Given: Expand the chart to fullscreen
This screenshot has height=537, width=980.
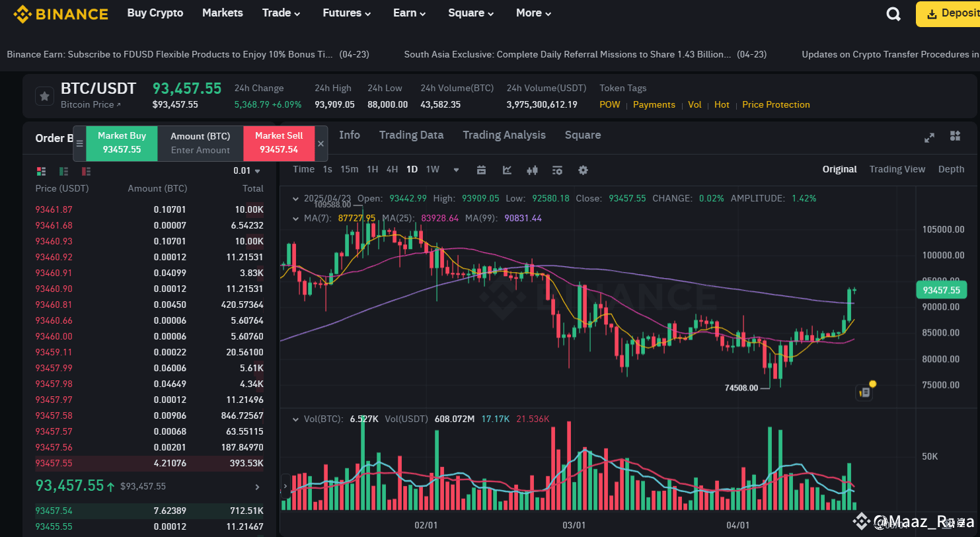Looking at the screenshot, I should pos(929,137).
